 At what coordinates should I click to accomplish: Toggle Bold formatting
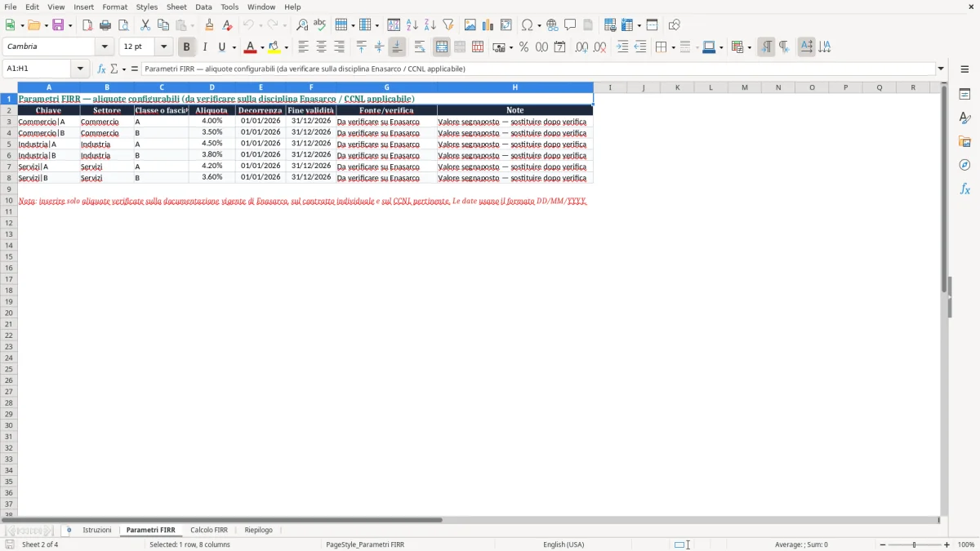(186, 47)
